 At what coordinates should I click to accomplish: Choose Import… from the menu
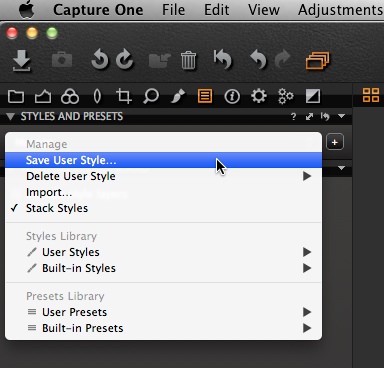click(x=164, y=192)
